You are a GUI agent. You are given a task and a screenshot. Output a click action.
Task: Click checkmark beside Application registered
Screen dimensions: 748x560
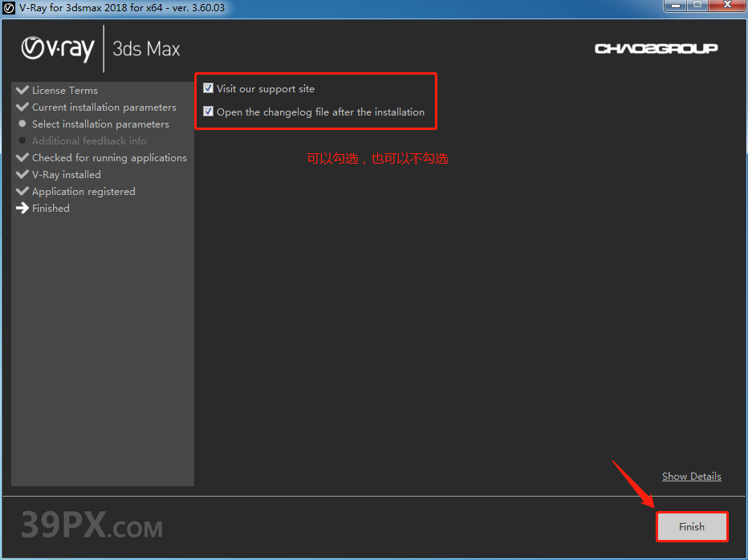(x=22, y=191)
